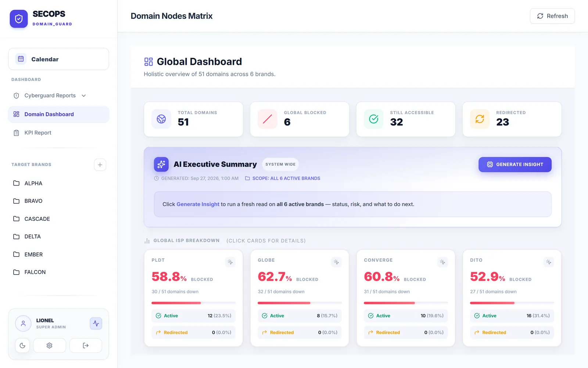Click the SYSTEM WIDE badge
Screen dimensions: 588x368
pyautogui.click(x=280, y=164)
